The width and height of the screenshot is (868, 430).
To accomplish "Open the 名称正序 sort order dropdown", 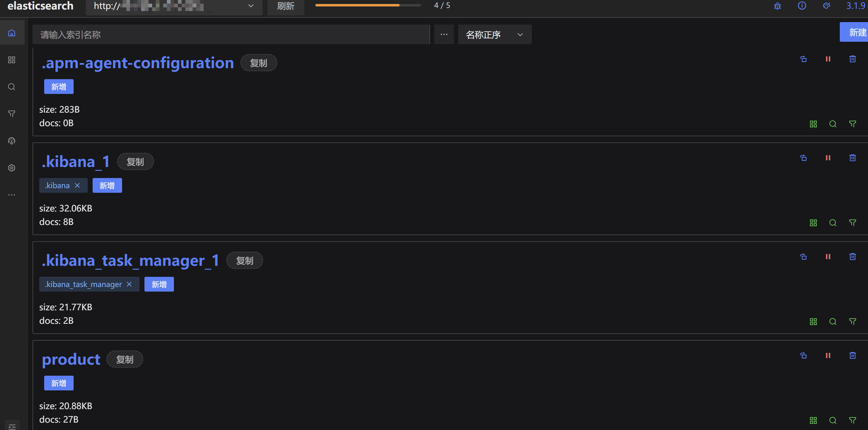I will click(x=495, y=34).
